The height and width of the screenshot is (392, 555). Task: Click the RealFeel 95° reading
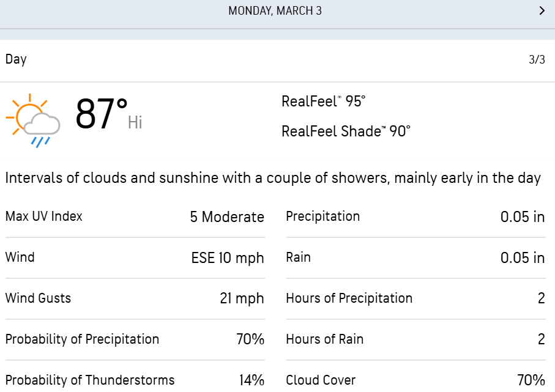323,101
